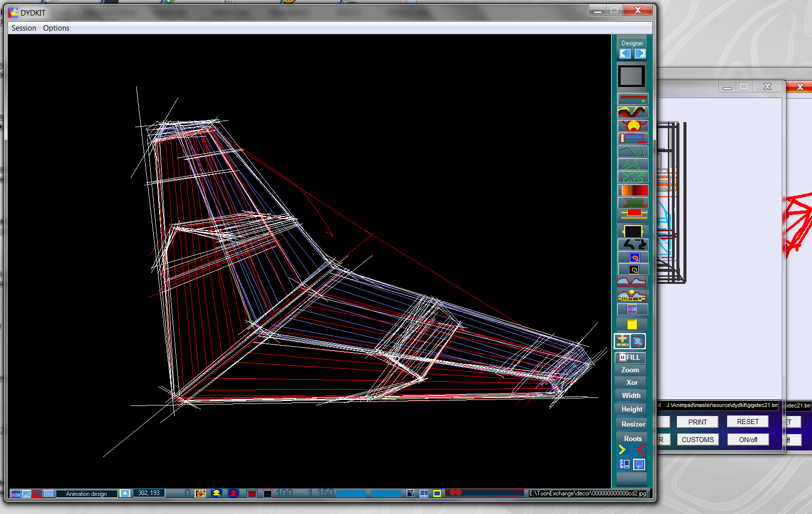The image size is (812, 514).
Task: Select the red and yellow flower shape tool
Action: tap(633, 125)
